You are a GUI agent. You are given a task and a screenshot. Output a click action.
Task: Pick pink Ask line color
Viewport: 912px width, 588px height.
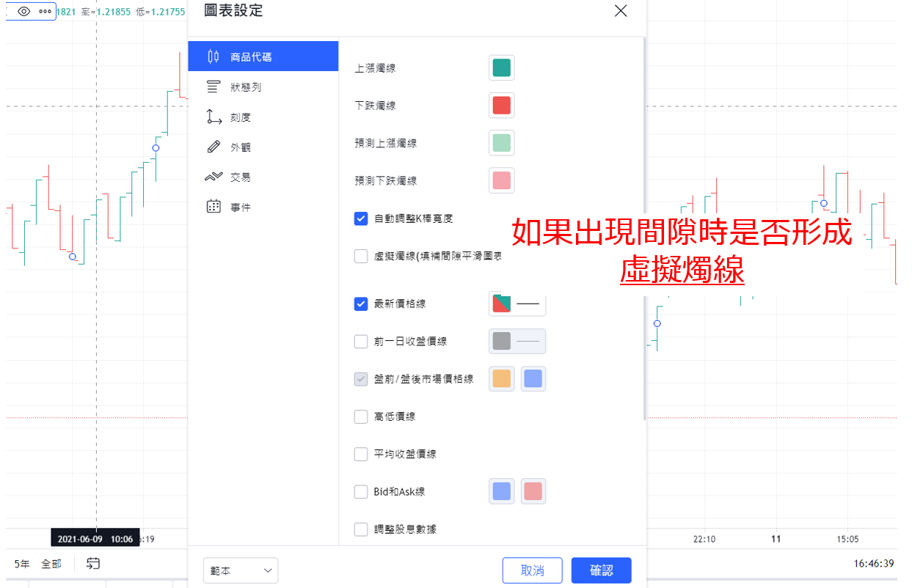pos(533,491)
